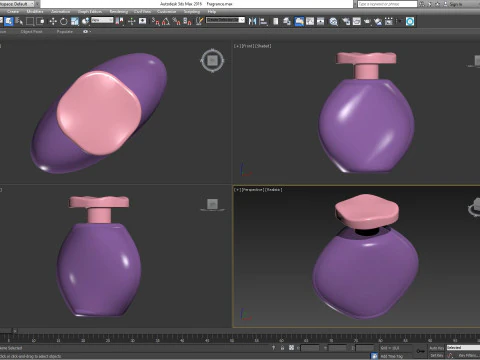
Task: Open Render Setup dialog
Action: (x=346, y=21)
